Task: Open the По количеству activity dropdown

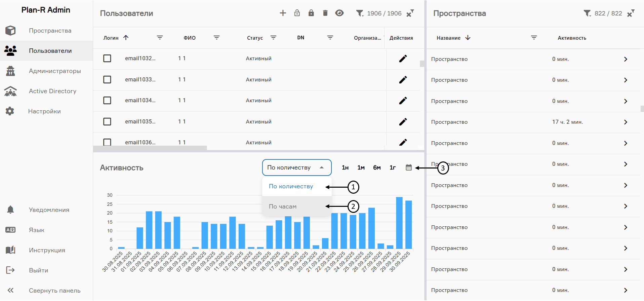Action: coord(296,167)
